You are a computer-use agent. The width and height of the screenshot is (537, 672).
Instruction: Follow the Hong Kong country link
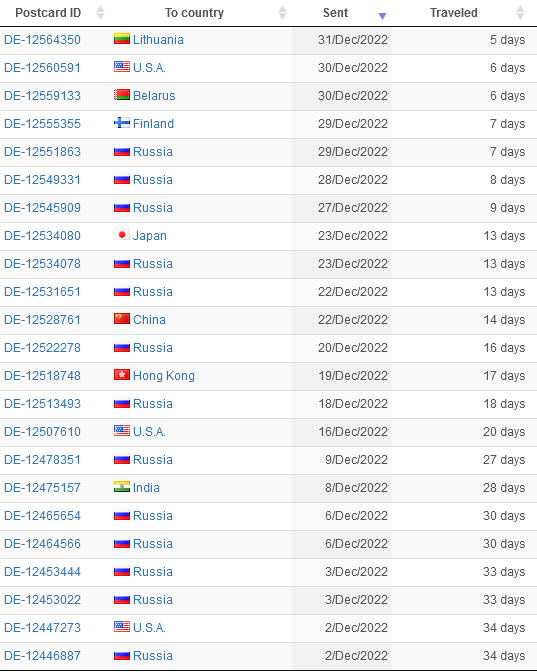pos(164,376)
